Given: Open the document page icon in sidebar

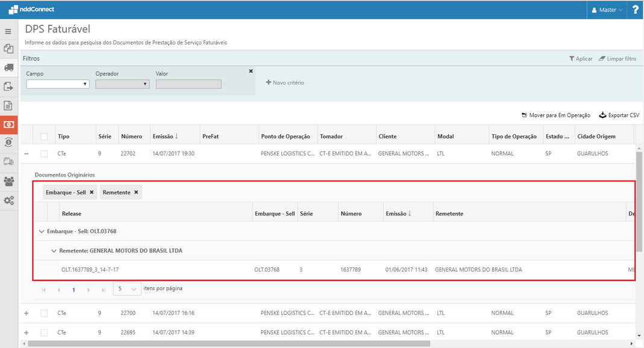Looking at the screenshot, I should [x=8, y=105].
